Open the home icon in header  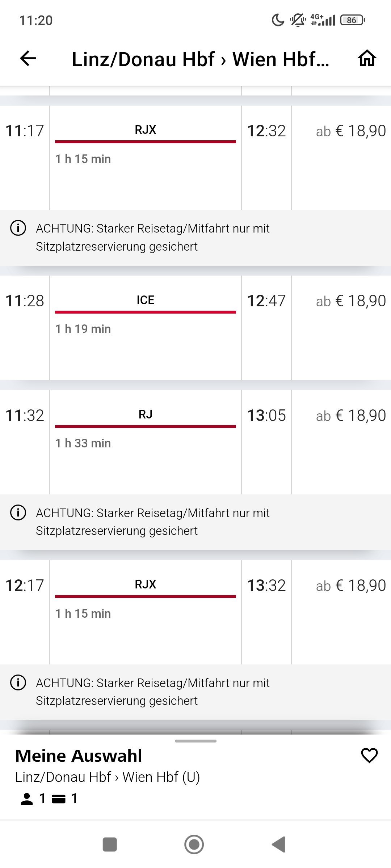pyautogui.click(x=367, y=59)
